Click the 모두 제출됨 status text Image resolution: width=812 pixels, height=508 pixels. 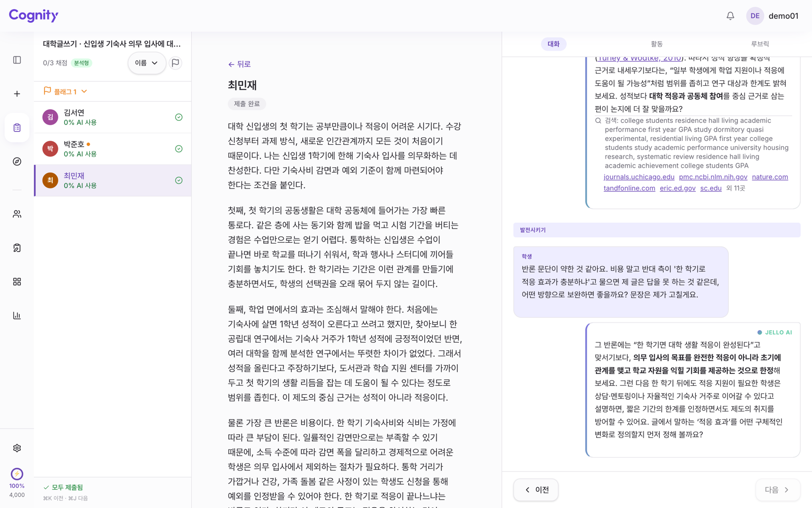pyautogui.click(x=67, y=487)
